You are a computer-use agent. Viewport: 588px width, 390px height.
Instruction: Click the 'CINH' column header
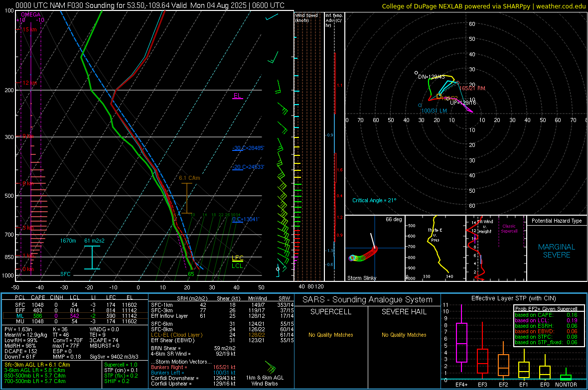pos(57,297)
